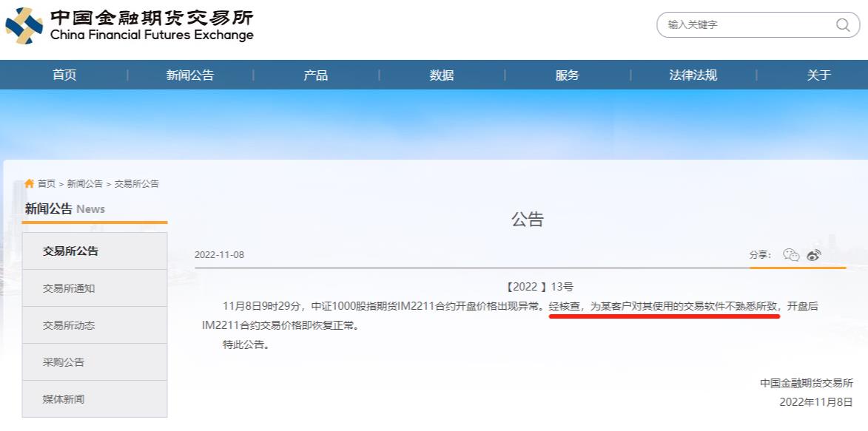The width and height of the screenshot is (868, 431).
Task: Open 媒体新闻 in the sidebar list
Action: (x=64, y=399)
